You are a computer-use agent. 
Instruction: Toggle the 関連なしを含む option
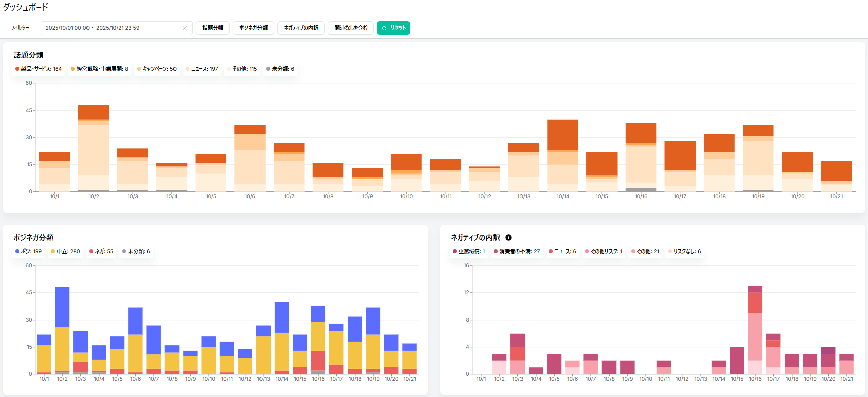pos(351,28)
